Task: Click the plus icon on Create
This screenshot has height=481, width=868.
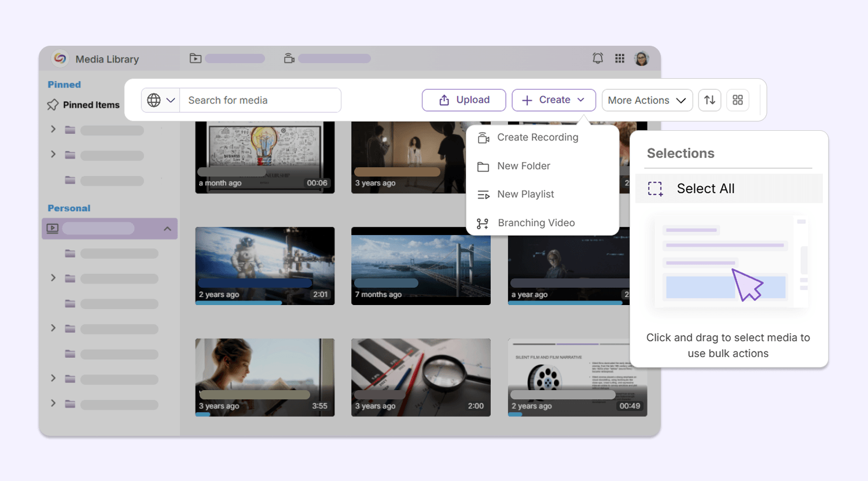Action: 527,100
